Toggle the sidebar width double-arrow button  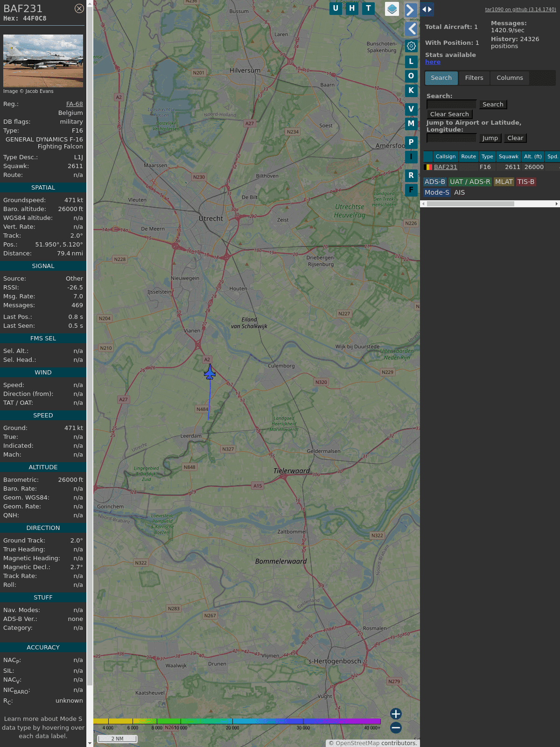coord(427,9)
